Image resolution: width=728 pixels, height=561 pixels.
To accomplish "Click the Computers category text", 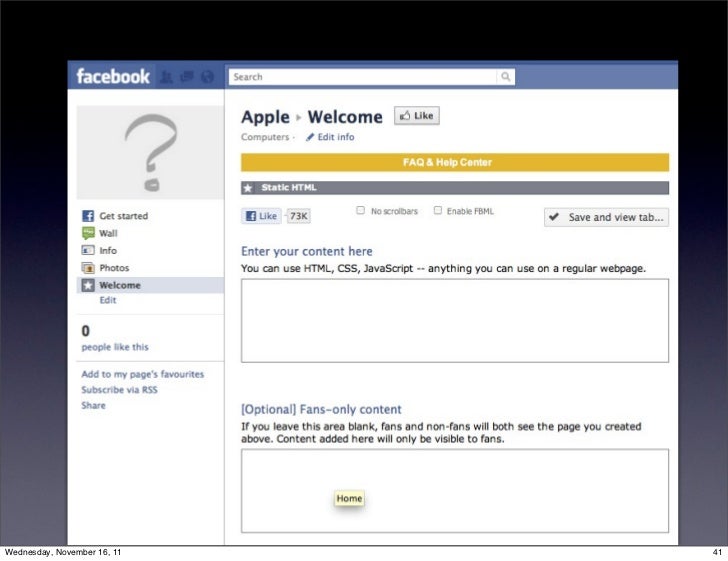I will point(265,137).
